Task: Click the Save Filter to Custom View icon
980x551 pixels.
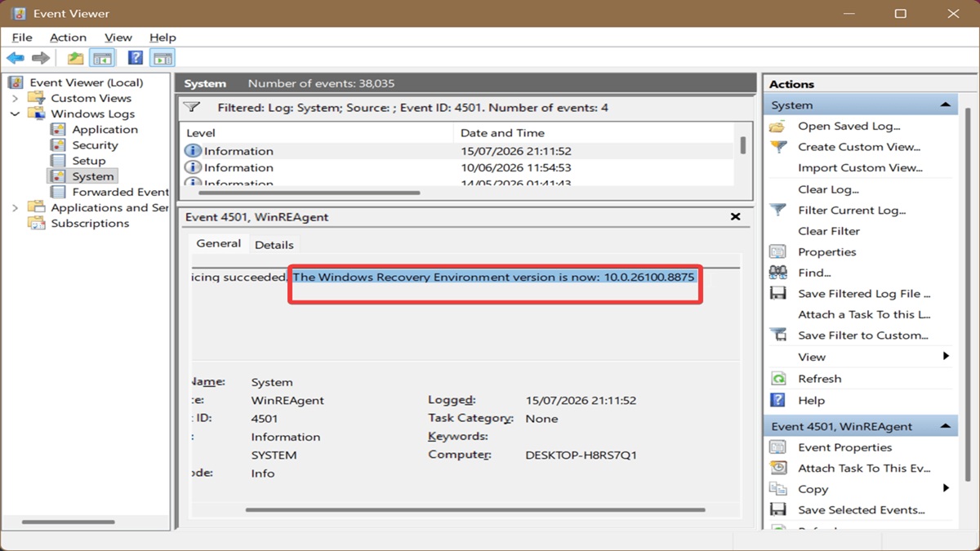Action: point(778,335)
